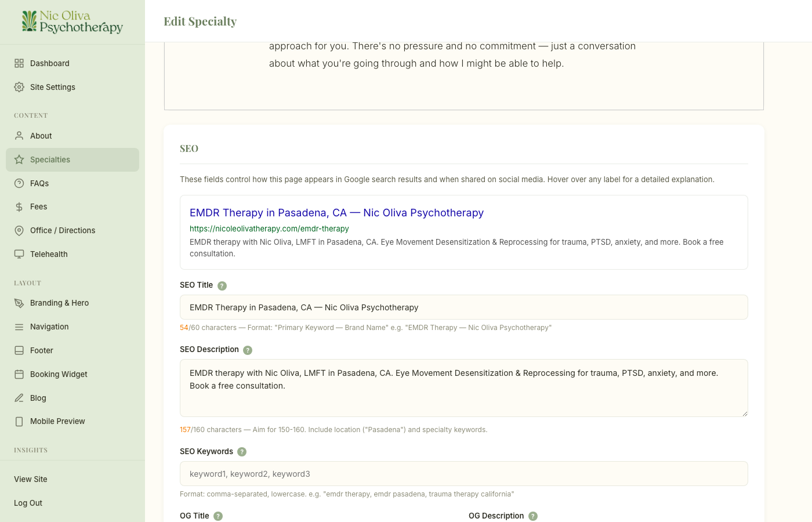Click the Google preview title link
This screenshot has width=812, height=522.
(336, 213)
